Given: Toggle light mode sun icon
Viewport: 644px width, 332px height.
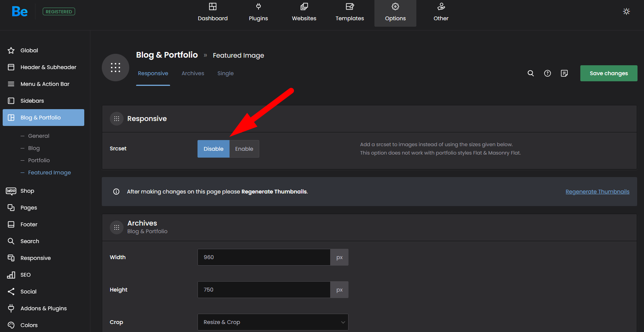Looking at the screenshot, I should tap(626, 11).
